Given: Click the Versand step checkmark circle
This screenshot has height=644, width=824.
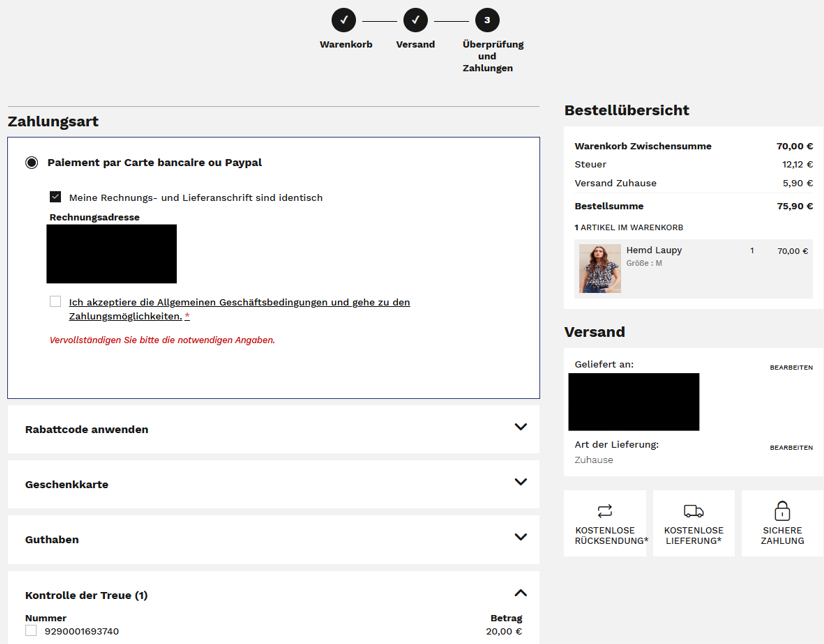Looking at the screenshot, I should (x=415, y=19).
